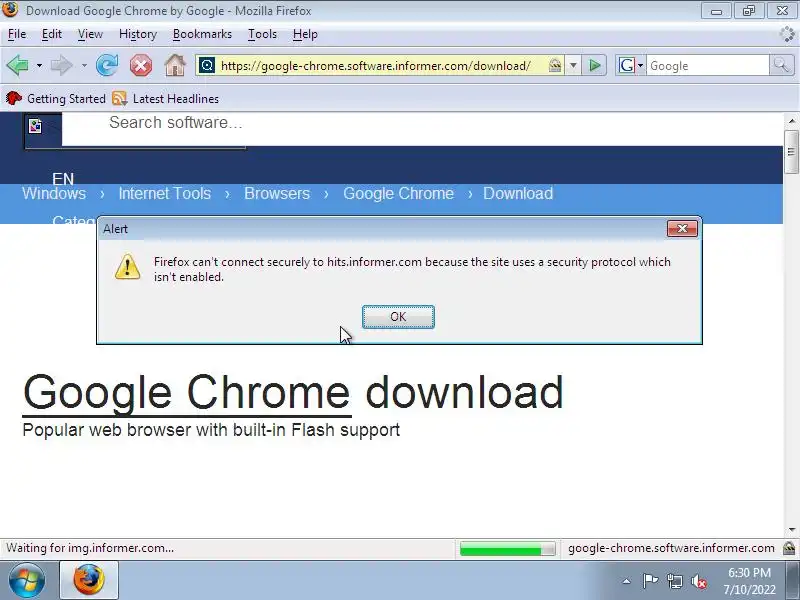Image resolution: width=800 pixels, height=600 pixels.
Task: Click the EN language selector
Action: click(63, 179)
